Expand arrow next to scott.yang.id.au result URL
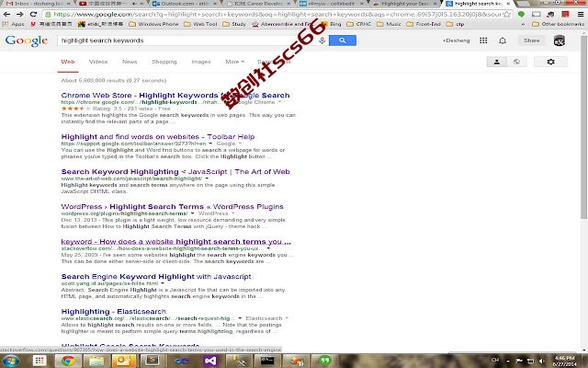Viewport: 588px width, 368px height. 163,283
